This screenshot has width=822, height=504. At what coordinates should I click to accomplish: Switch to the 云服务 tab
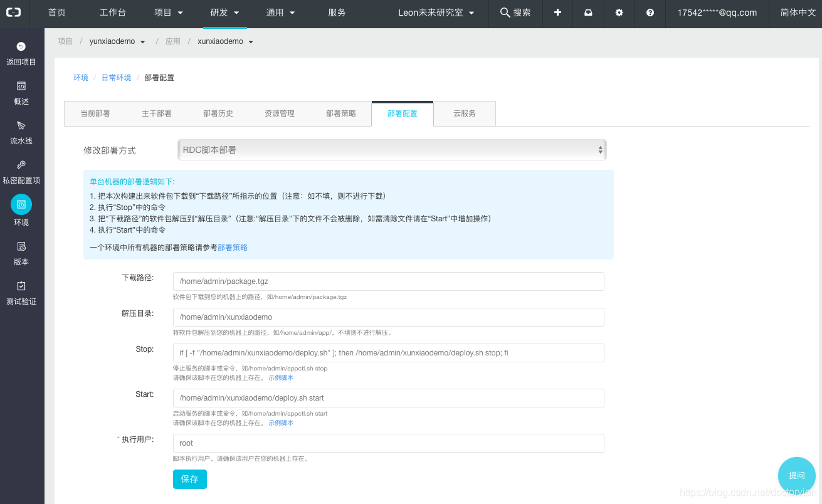tap(465, 113)
